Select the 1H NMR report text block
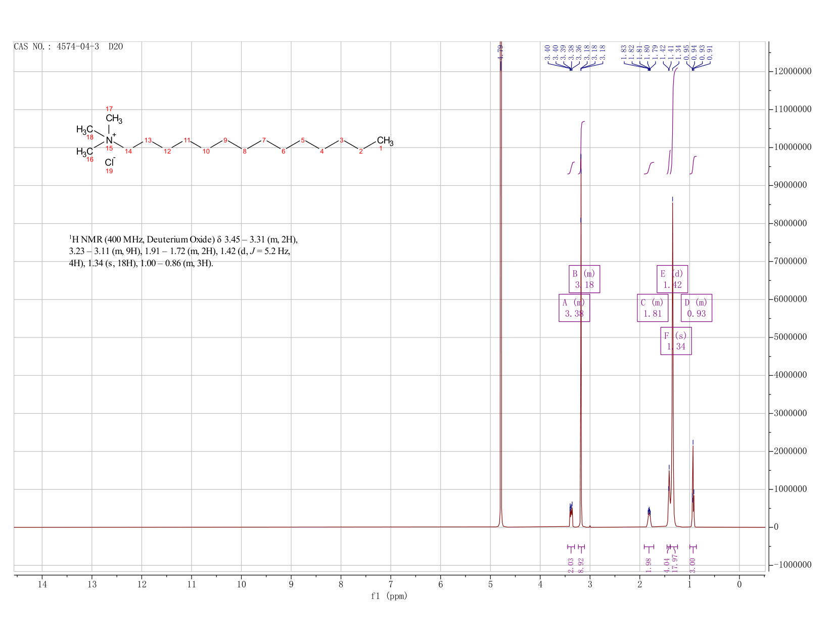The image size is (834, 644). coord(187,251)
